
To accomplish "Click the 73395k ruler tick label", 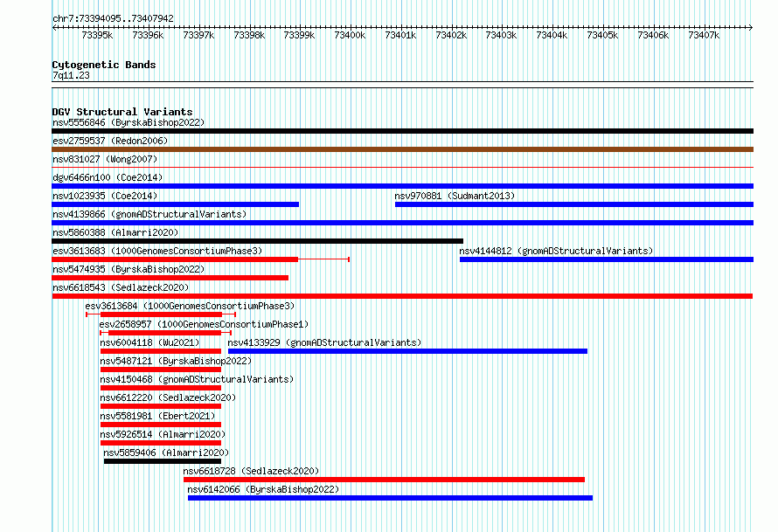I will point(97,35).
